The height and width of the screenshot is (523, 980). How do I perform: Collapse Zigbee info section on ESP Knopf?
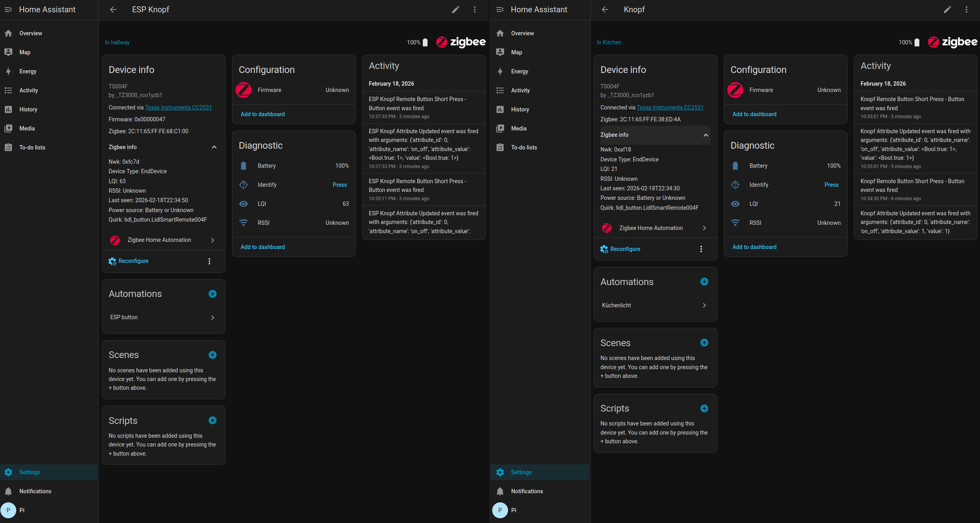tap(214, 147)
